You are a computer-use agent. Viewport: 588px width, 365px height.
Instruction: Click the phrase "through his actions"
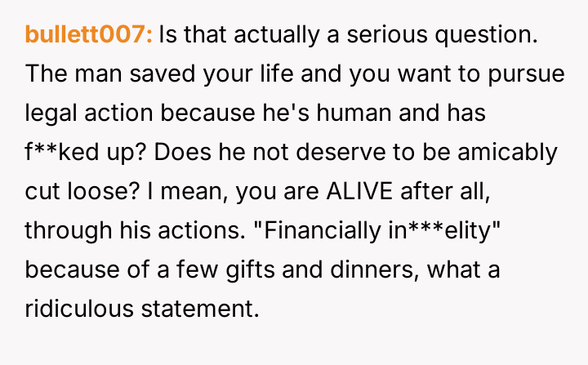(x=131, y=229)
